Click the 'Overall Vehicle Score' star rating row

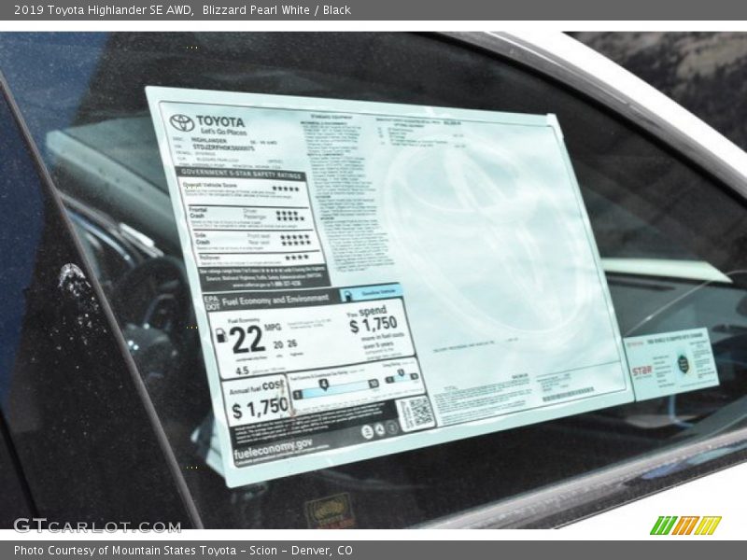point(245,189)
